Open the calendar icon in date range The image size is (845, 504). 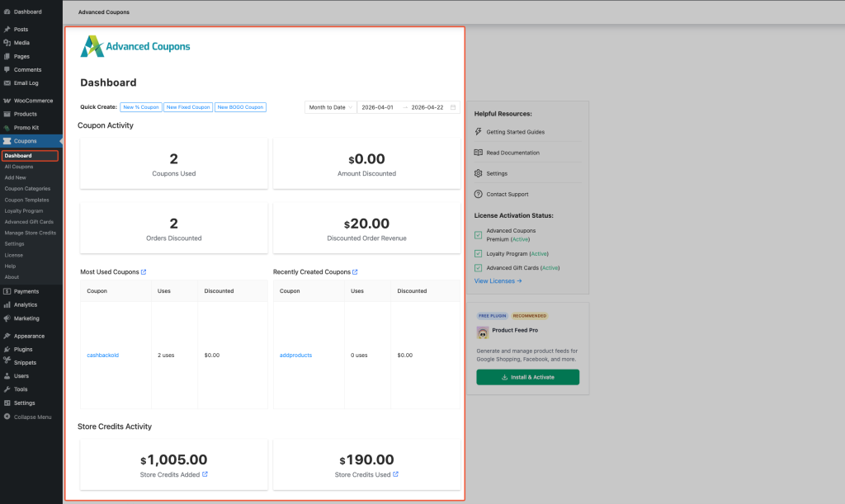click(x=453, y=107)
